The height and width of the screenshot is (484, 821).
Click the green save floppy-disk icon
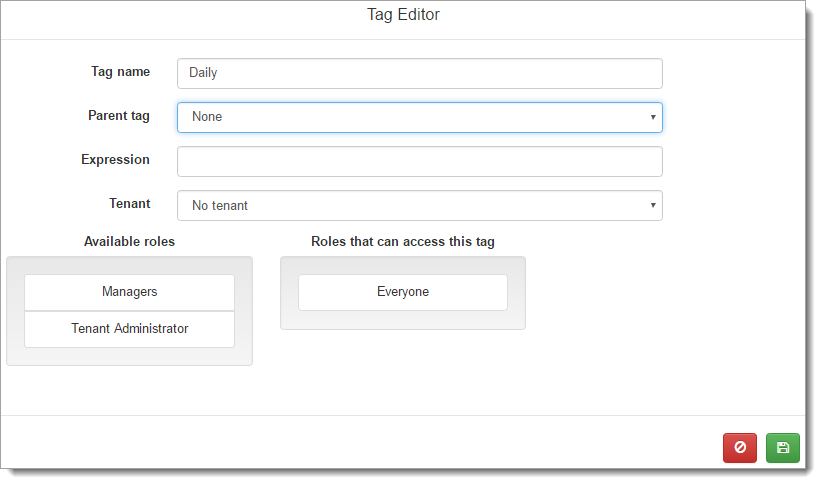(x=782, y=448)
